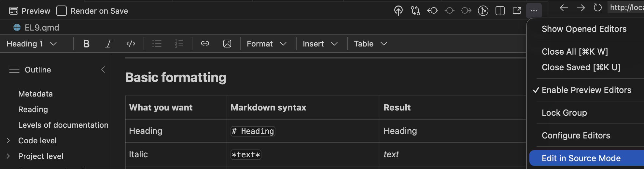Apply italic formatting

click(x=108, y=44)
